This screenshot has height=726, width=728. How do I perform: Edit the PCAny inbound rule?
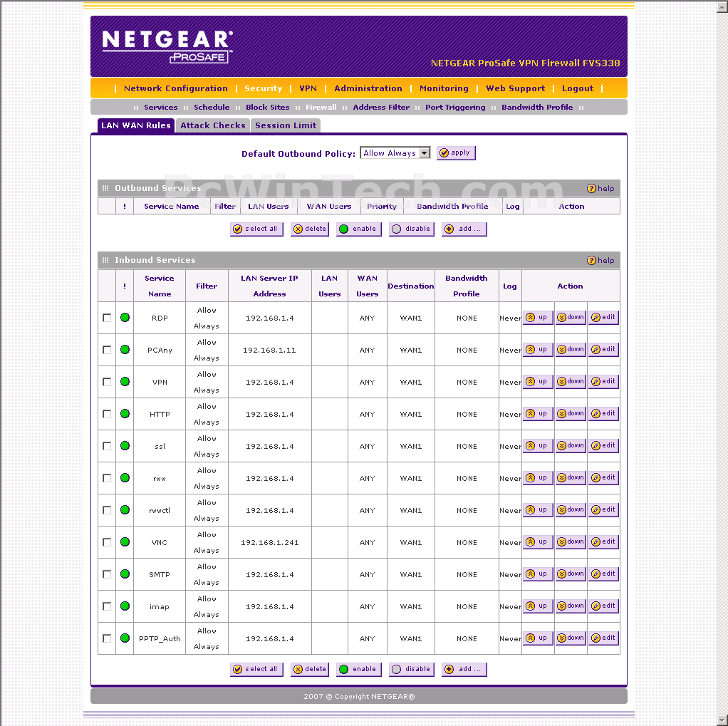coord(603,350)
